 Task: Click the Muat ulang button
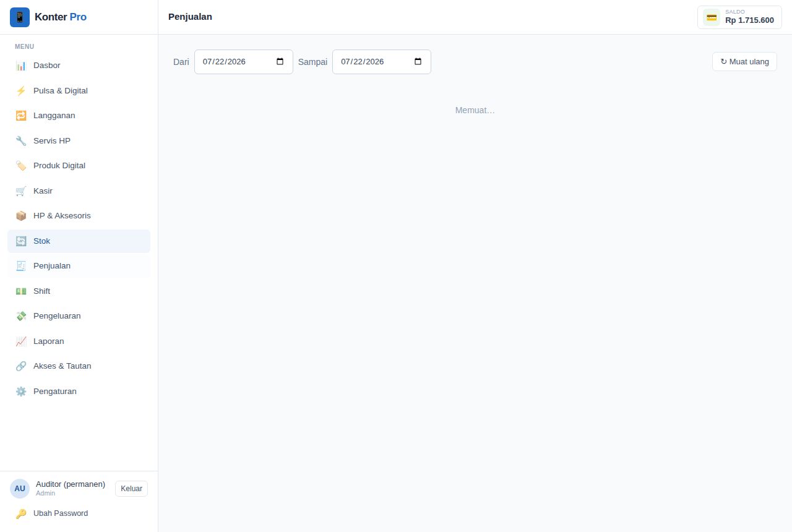tap(744, 62)
